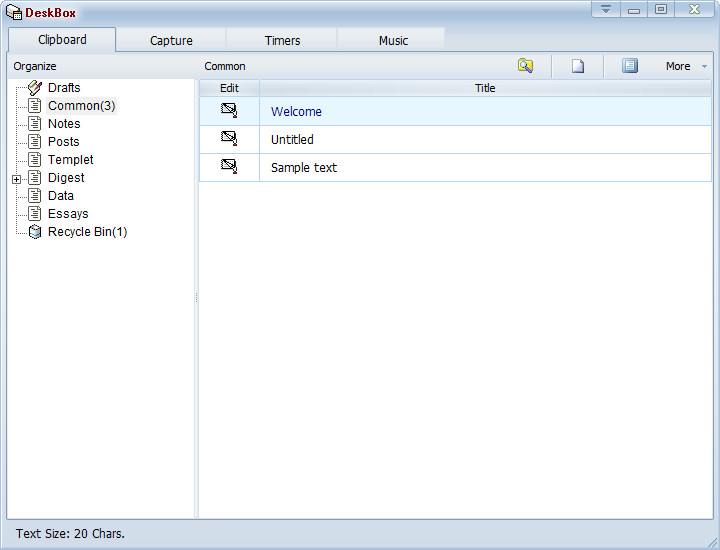Viewport: 720px width, 550px height.
Task: Click the Digest document icon
Action: tap(35, 178)
